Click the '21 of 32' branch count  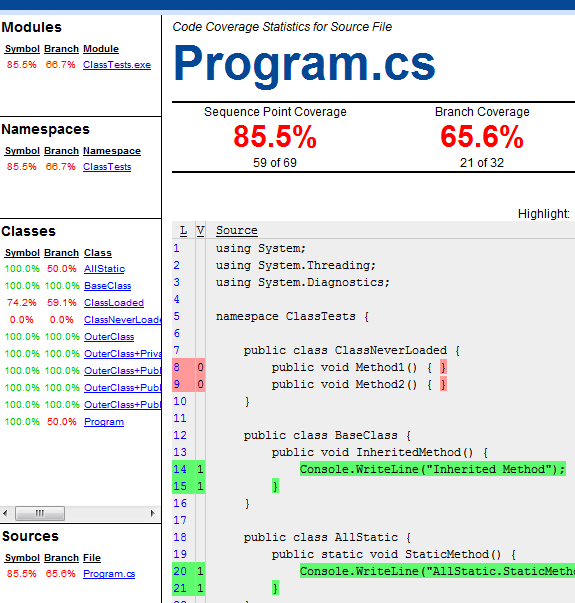click(x=482, y=163)
